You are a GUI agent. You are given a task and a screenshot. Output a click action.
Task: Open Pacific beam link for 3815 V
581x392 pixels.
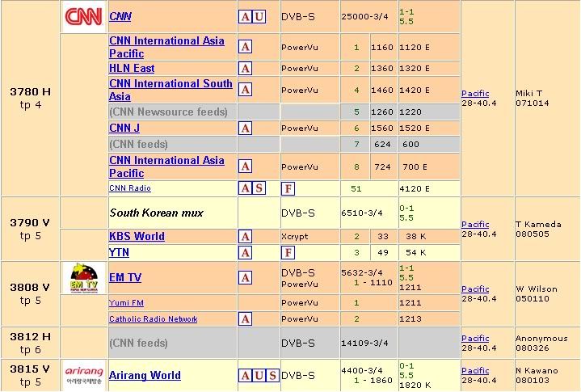475,370
